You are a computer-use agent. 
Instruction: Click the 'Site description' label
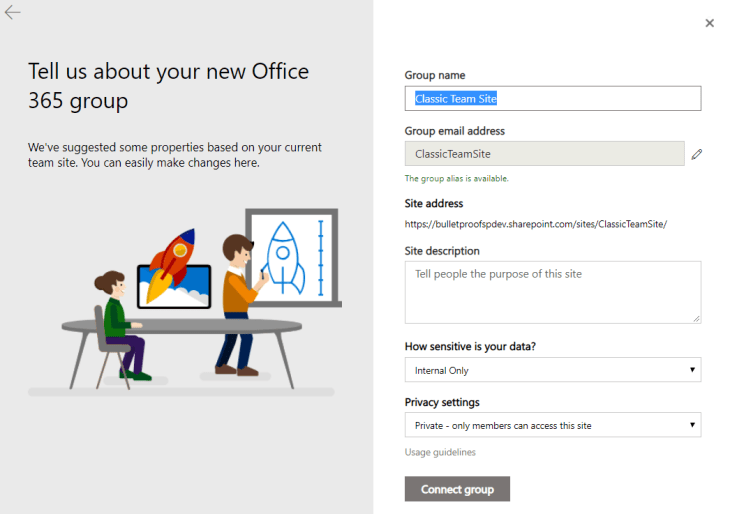[442, 251]
